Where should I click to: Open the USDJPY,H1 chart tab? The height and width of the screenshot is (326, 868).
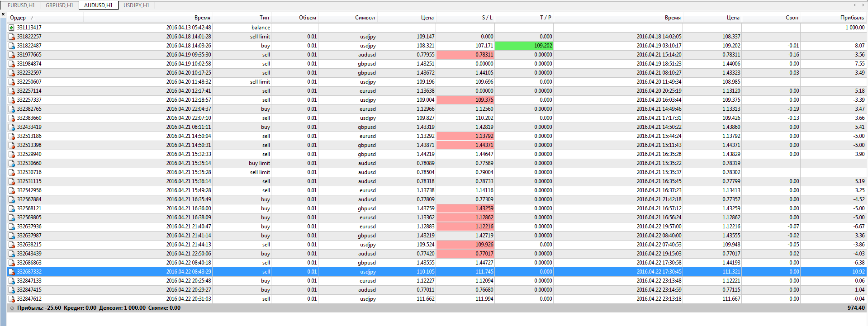[x=137, y=5]
